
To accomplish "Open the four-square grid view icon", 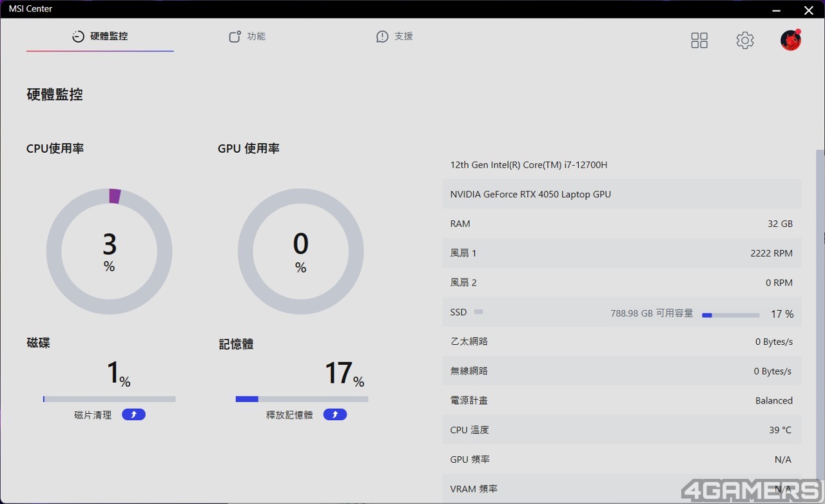I will pyautogui.click(x=699, y=41).
